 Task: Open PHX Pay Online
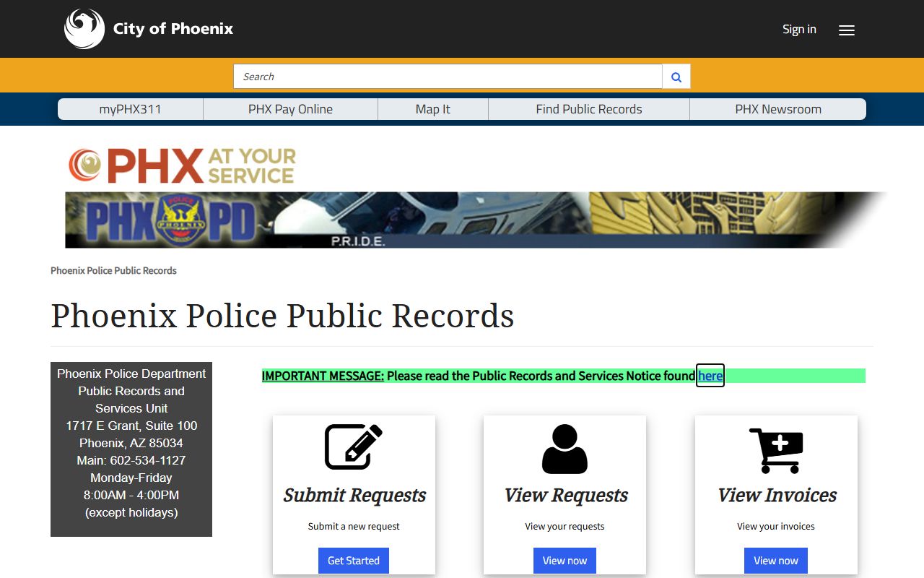pyautogui.click(x=290, y=109)
